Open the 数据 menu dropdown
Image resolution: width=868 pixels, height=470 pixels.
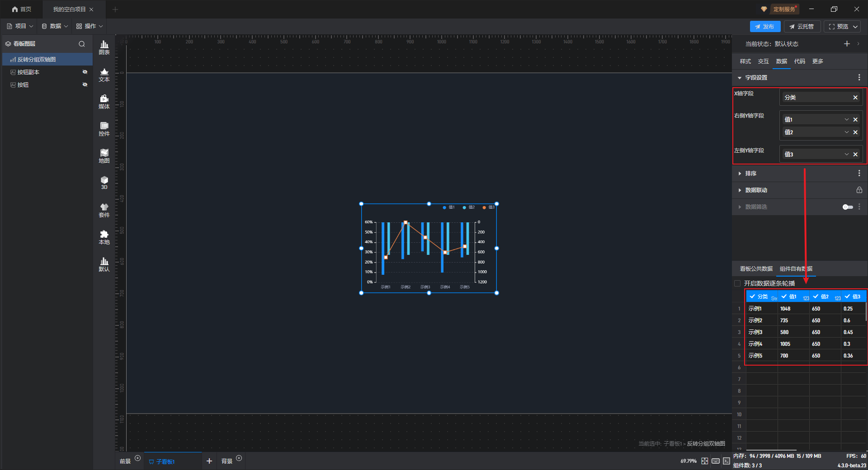coord(55,26)
